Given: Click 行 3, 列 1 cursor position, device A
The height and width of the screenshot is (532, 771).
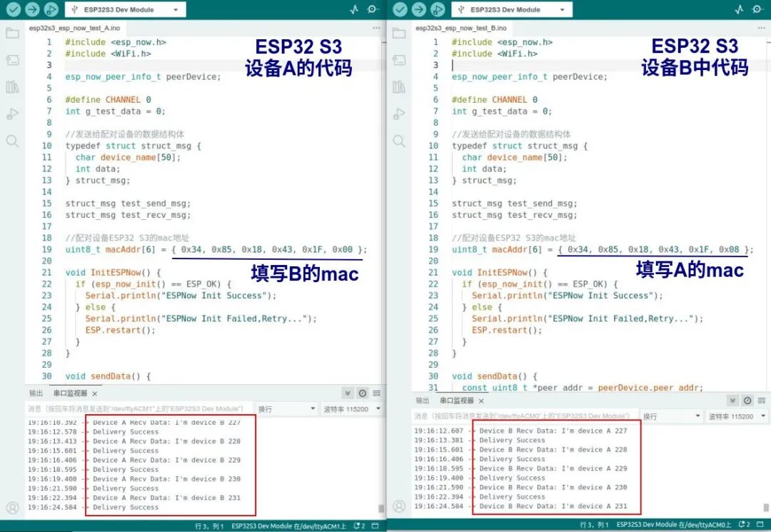Looking at the screenshot, I should pyautogui.click(x=209, y=526).
